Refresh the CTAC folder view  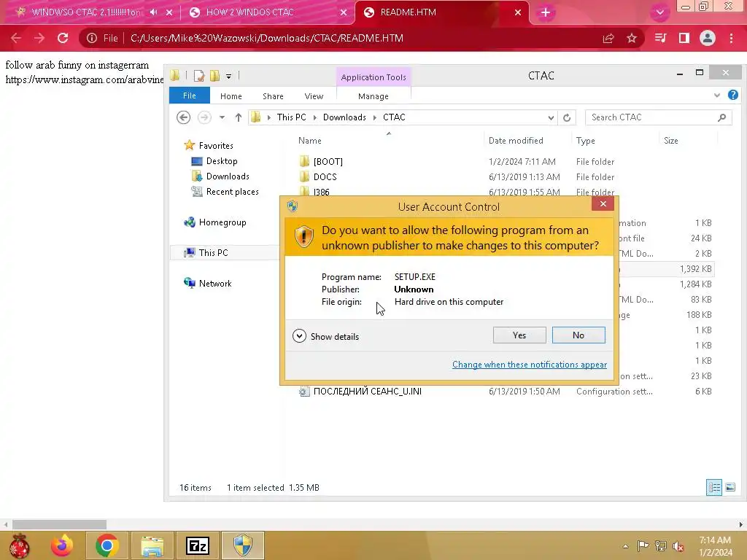(x=566, y=117)
